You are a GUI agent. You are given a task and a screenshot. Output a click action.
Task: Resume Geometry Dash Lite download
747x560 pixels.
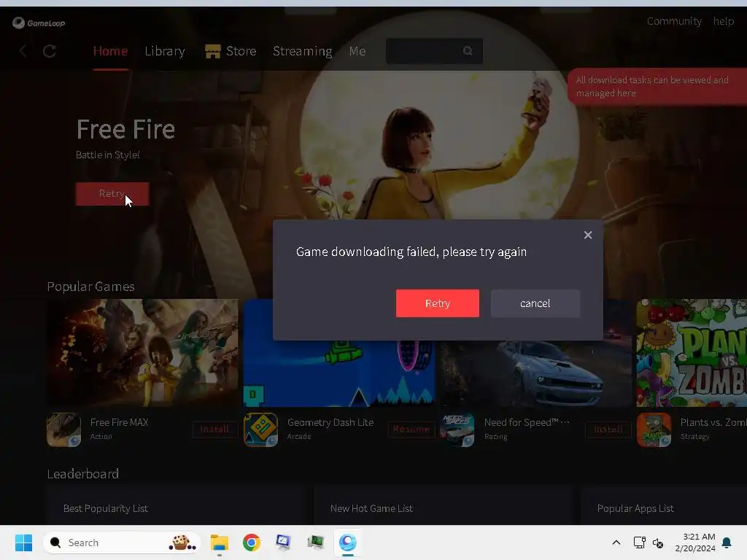pyautogui.click(x=411, y=429)
